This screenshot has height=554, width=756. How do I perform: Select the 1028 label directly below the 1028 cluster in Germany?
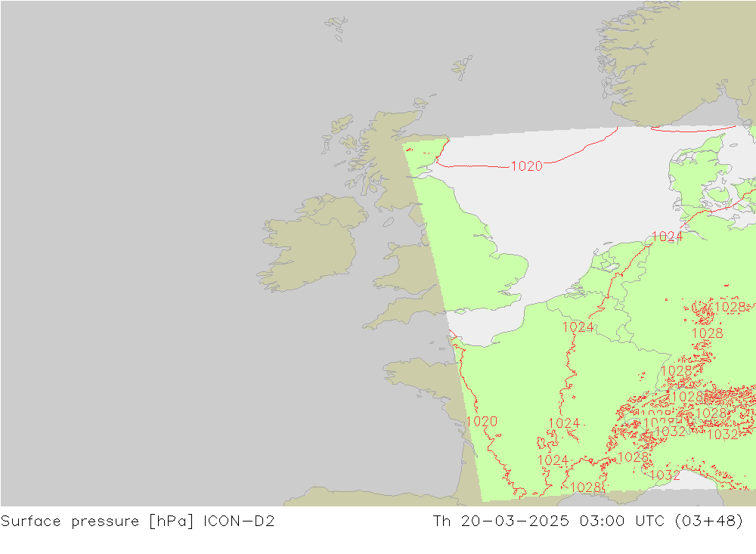pos(707,333)
